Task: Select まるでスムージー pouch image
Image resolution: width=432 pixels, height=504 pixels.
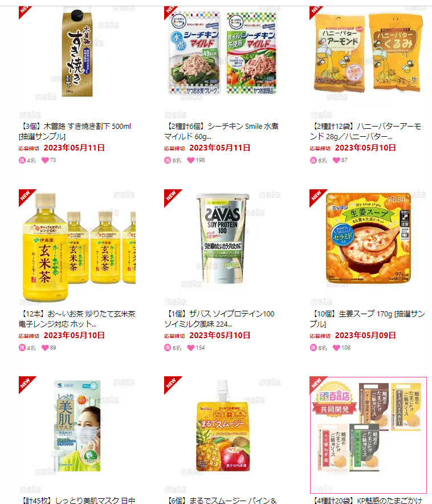Action: 223,426
